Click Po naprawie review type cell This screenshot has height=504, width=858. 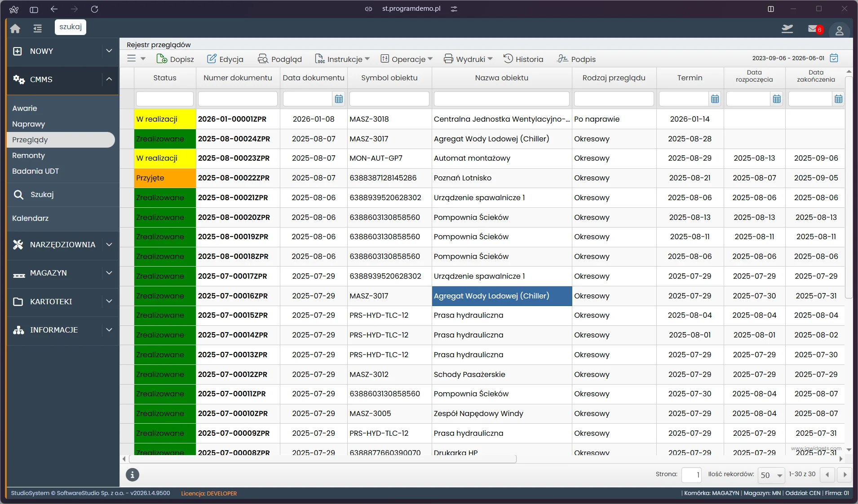614,119
